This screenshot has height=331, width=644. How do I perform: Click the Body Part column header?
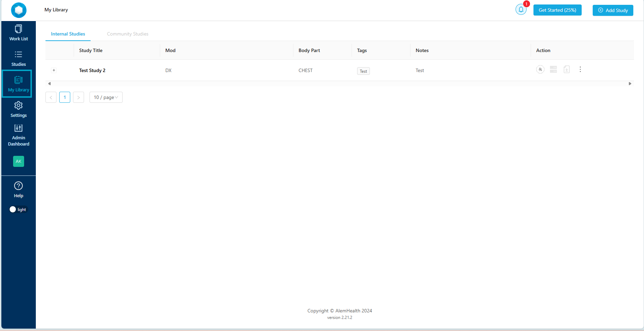click(309, 50)
